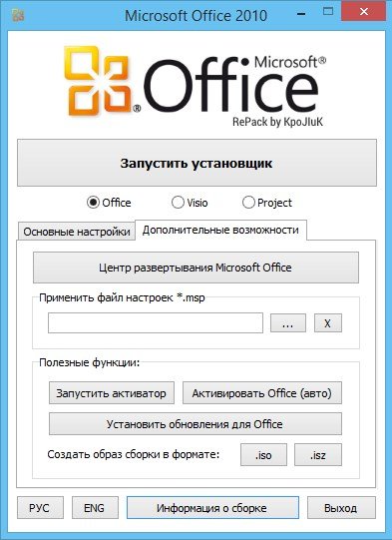Launch installer with Запустить установщик
Viewport: 392px width, 540px height.
pos(196,163)
